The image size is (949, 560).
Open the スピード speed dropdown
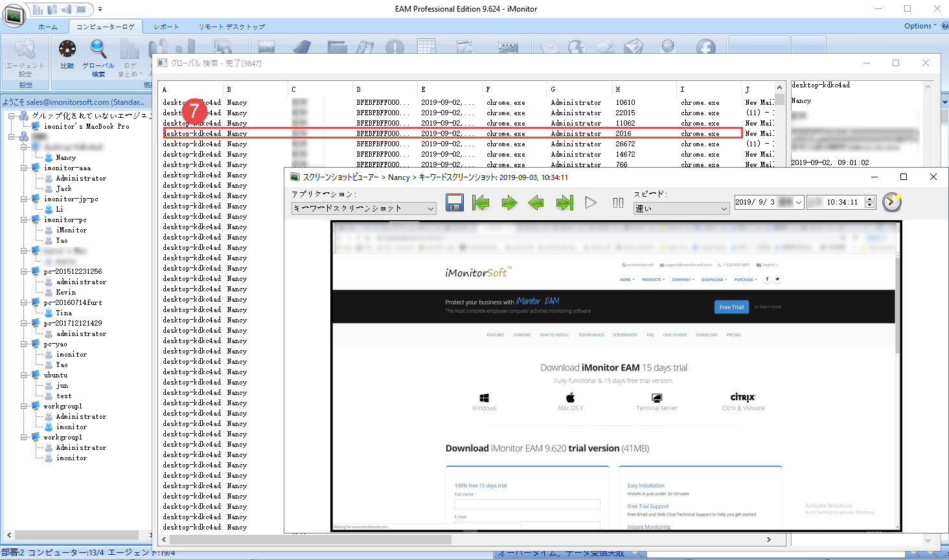point(682,208)
